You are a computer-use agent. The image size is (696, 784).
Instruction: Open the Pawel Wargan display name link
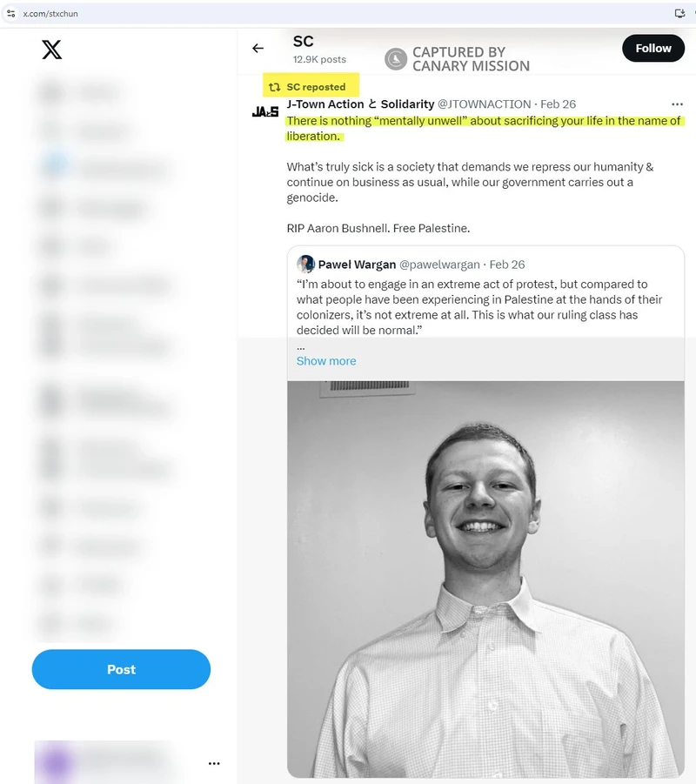coord(357,265)
